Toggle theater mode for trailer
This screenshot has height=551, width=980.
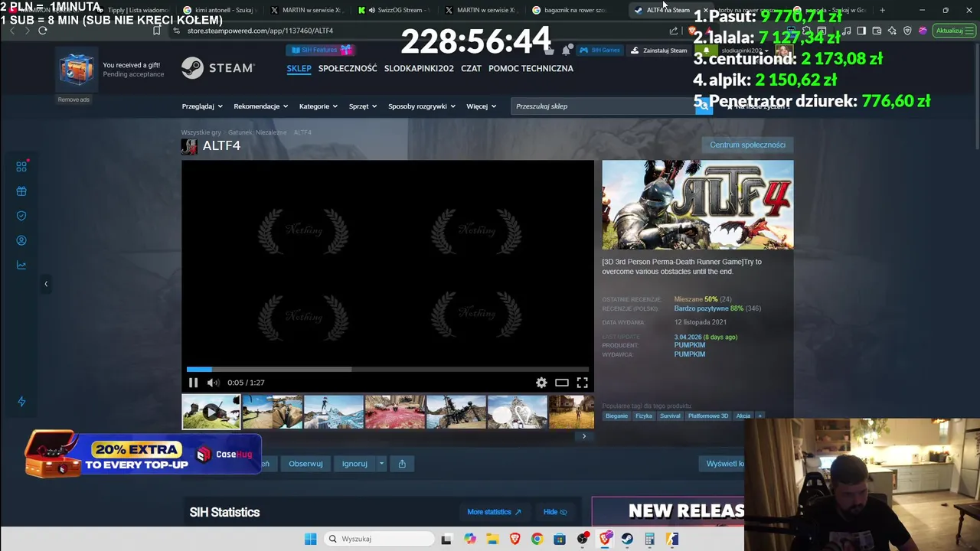tap(562, 383)
